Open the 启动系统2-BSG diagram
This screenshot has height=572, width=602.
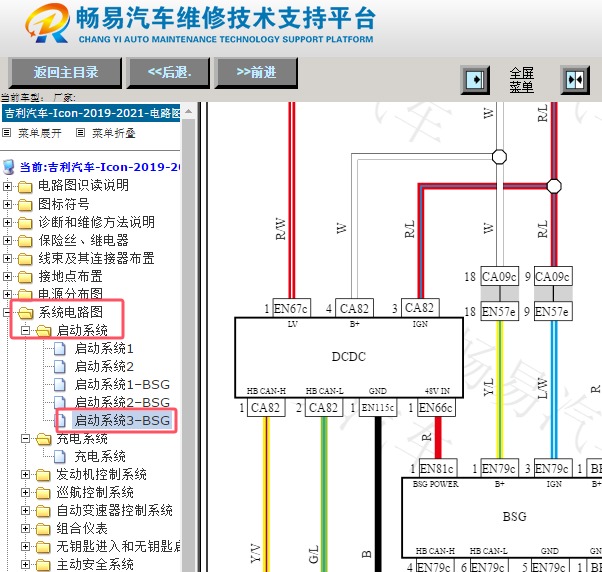(122, 402)
